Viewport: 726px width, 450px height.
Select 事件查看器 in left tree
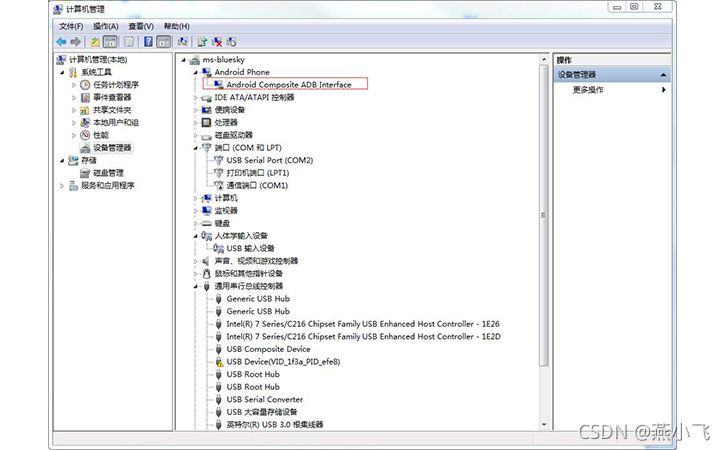pos(112,97)
